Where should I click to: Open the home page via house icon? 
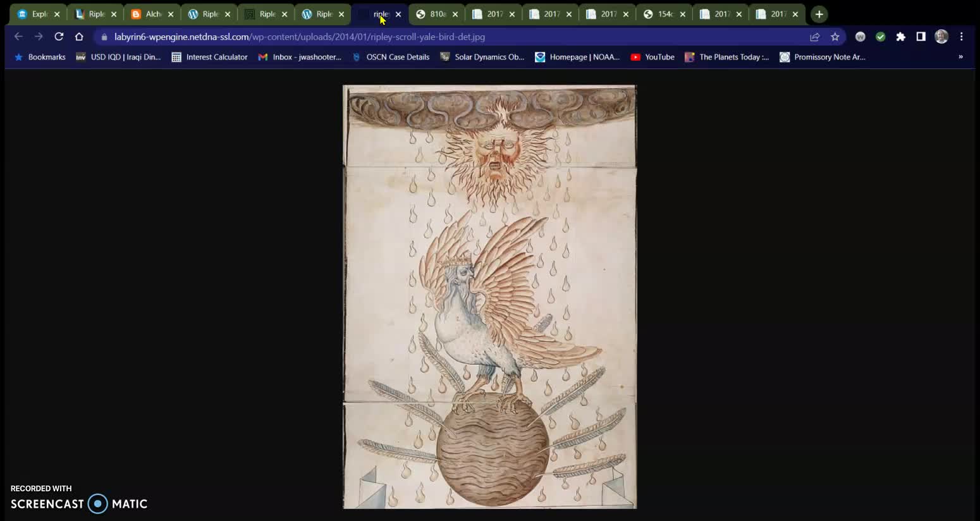coord(79,37)
